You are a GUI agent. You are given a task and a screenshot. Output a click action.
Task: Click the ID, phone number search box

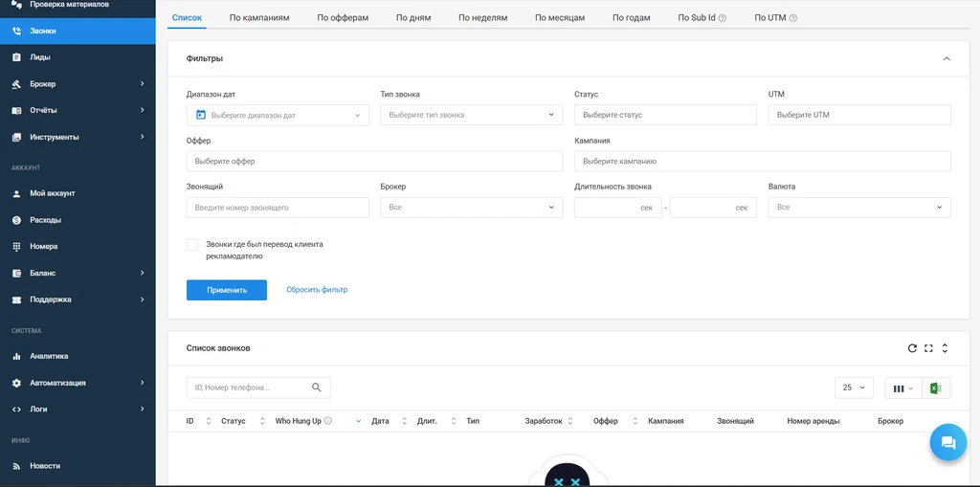point(258,387)
